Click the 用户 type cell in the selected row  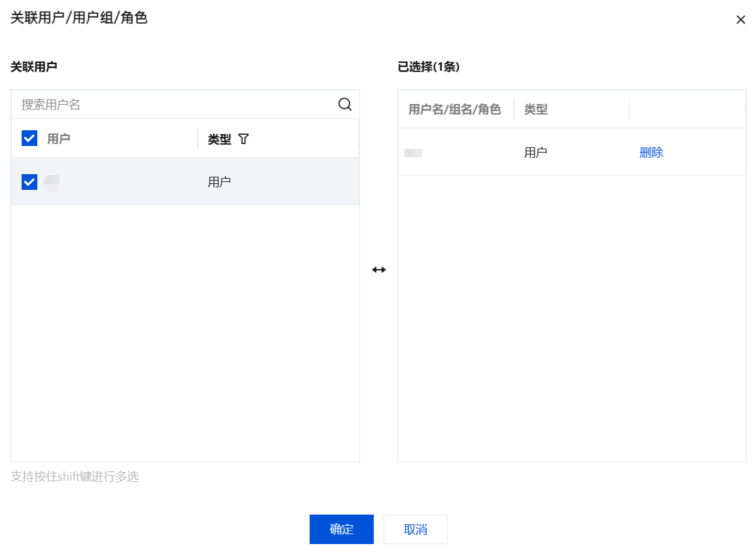(x=535, y=153)
